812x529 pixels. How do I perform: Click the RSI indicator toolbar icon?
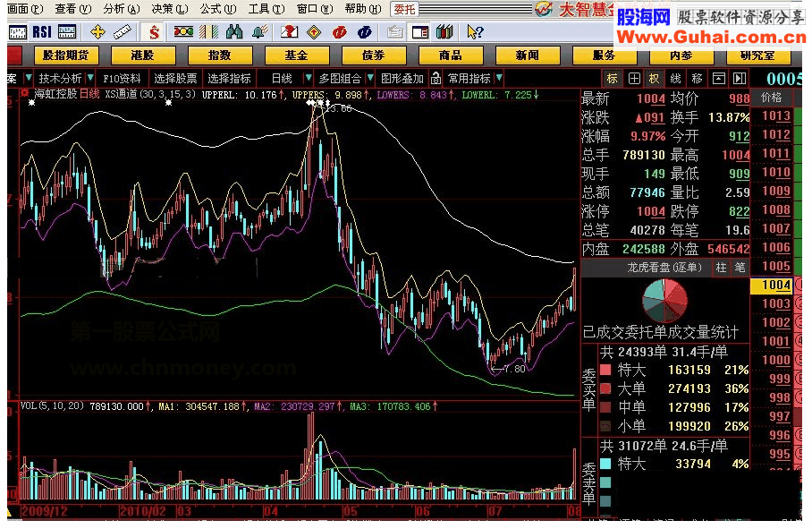tap(42, 32)
